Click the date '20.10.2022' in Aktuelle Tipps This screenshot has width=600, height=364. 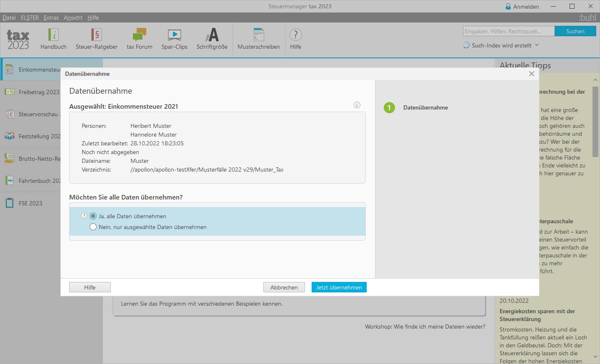click(514, 301)
